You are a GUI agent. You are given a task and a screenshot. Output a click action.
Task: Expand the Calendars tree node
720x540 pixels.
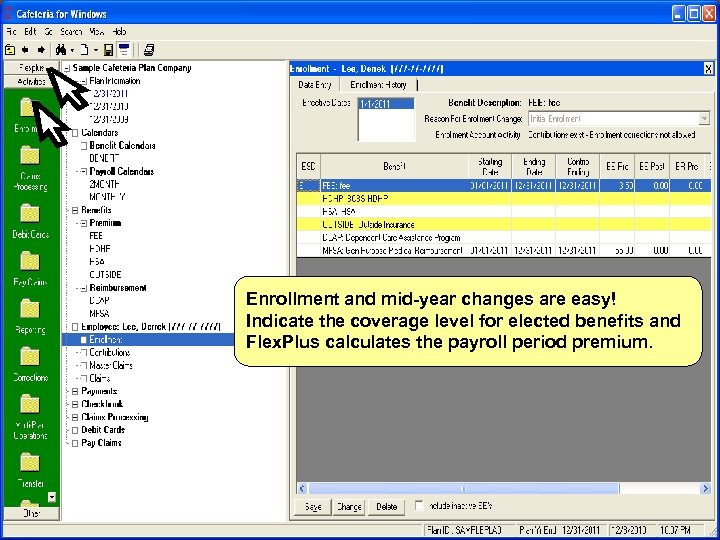(75, 133)
